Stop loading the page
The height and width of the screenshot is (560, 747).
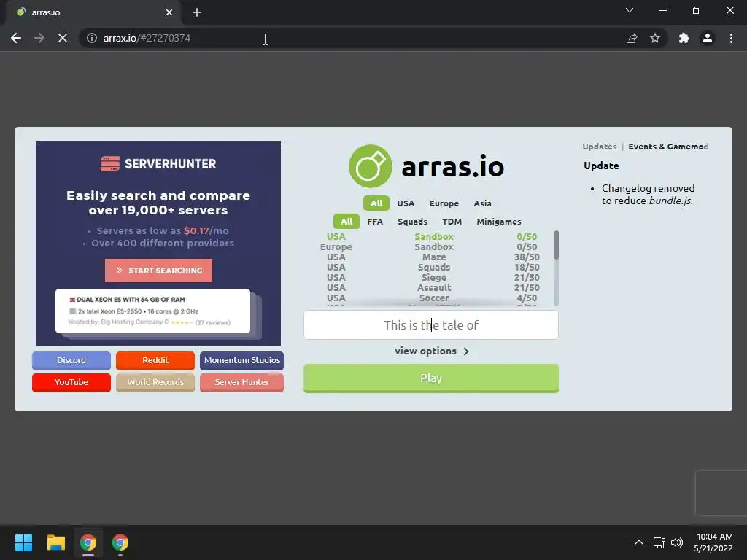[x=63, y=38]
